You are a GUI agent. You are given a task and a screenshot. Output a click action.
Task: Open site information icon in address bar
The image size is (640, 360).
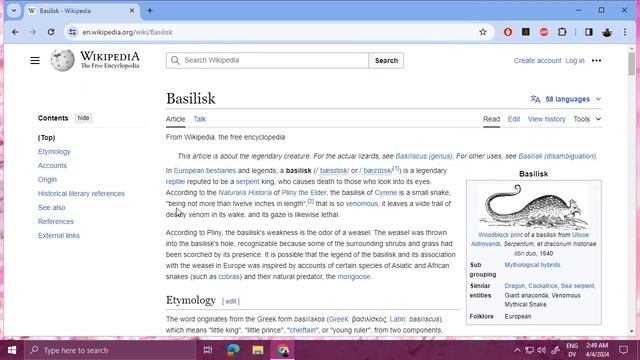click(x=72, y=32)
